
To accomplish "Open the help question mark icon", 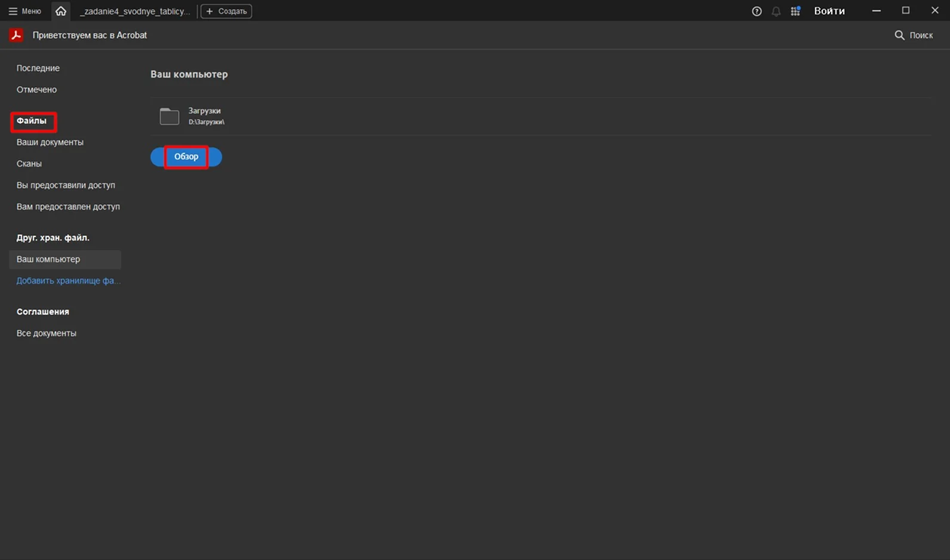I will [x=757, y=11].
